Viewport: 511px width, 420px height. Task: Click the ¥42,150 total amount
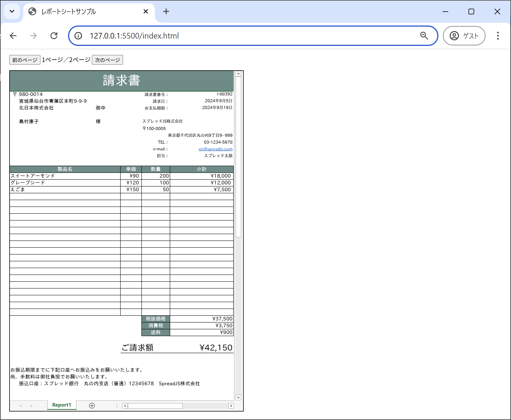tap(216, 348)
